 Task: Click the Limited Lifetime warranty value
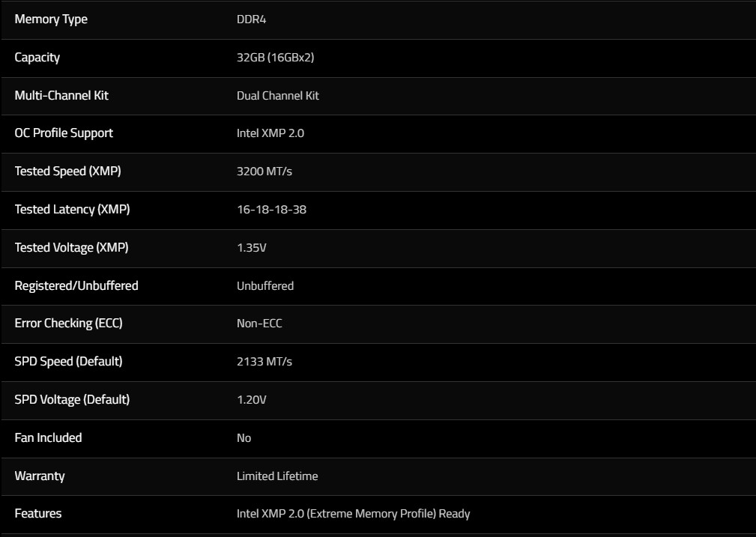277,476
